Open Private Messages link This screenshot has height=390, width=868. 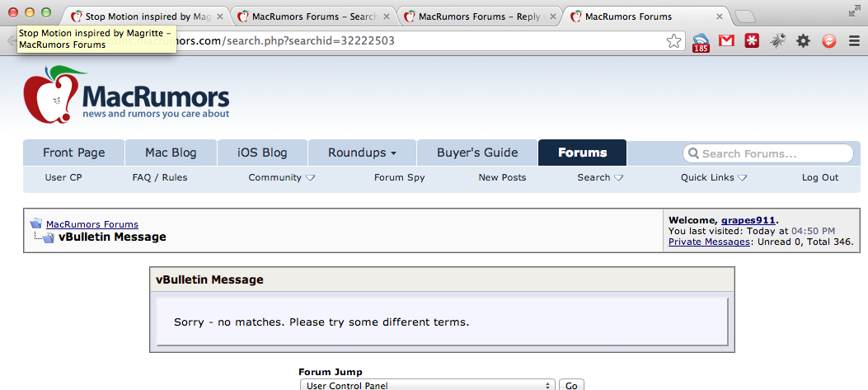click(709, 242)
